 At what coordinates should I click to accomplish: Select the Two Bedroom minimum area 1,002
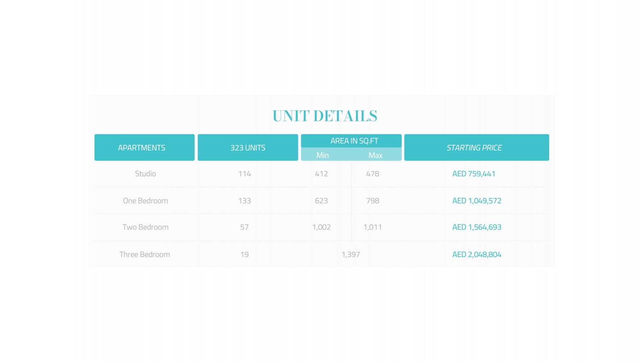pyautogui.click(x=321, y=227)
